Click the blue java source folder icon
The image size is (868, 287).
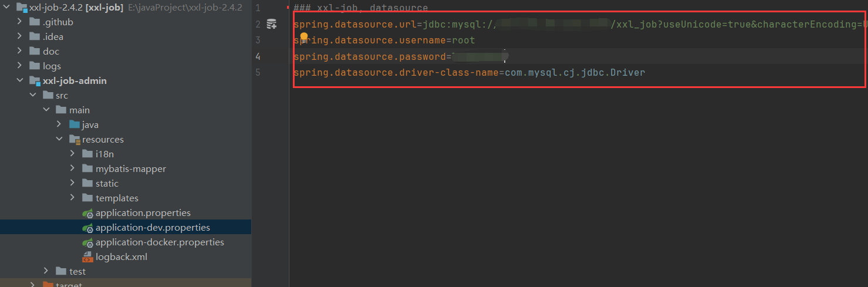(75, 124)
